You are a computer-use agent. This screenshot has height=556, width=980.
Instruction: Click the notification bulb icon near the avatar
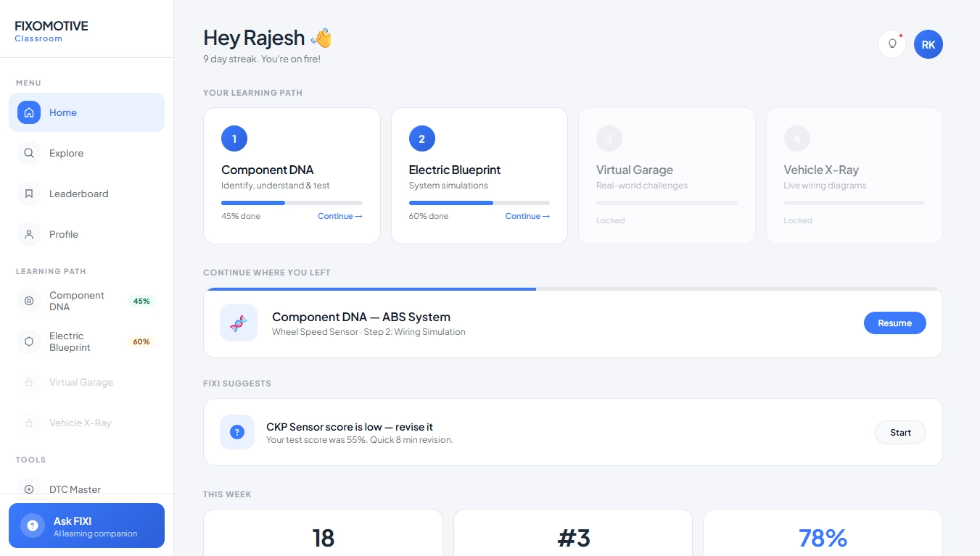pos(892,44)
